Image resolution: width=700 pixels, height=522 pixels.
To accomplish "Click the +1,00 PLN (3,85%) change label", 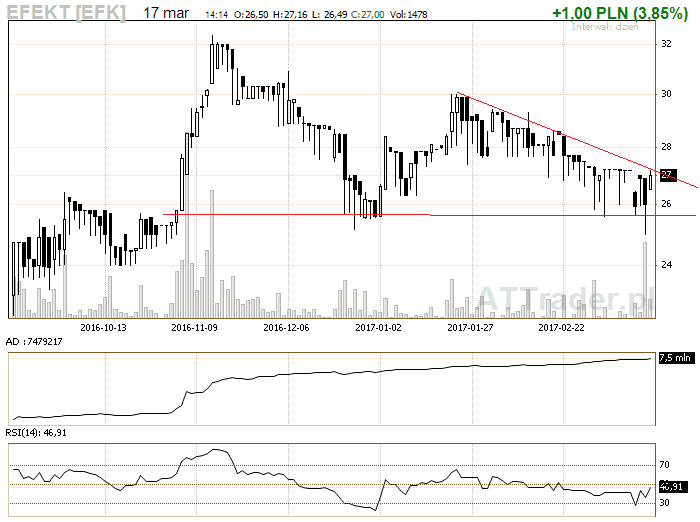I will click(x=618, y=14).
